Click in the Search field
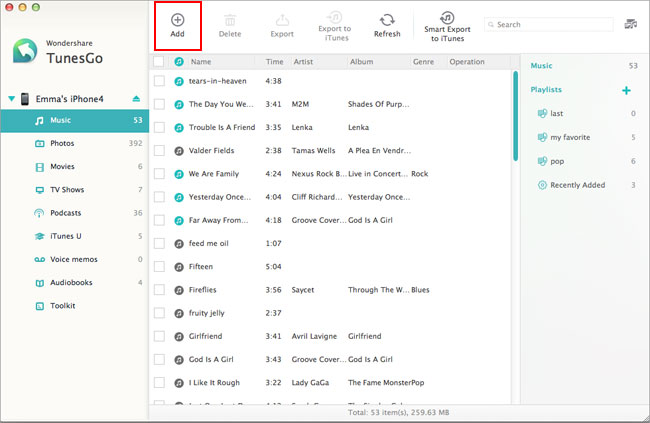 pos(548,24)
